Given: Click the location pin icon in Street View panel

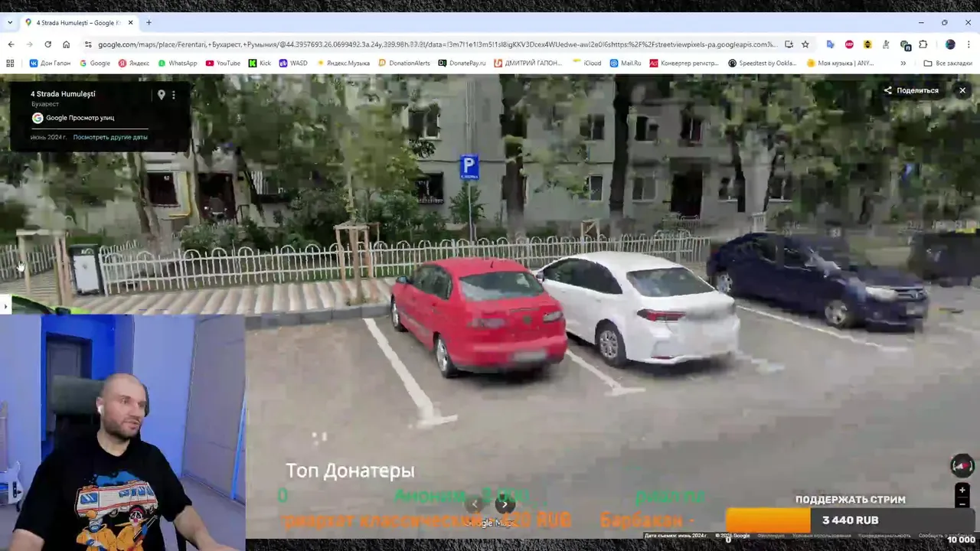Looking at the screenshot, I should [161, 95].
